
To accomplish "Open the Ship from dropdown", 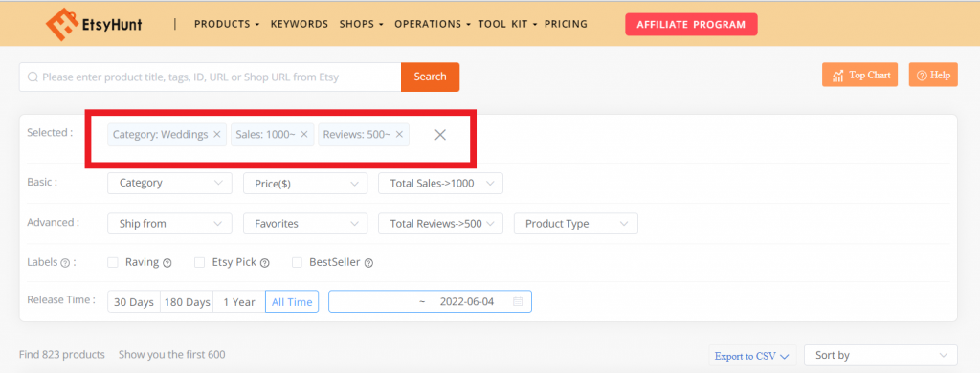I will pos(169,224).
